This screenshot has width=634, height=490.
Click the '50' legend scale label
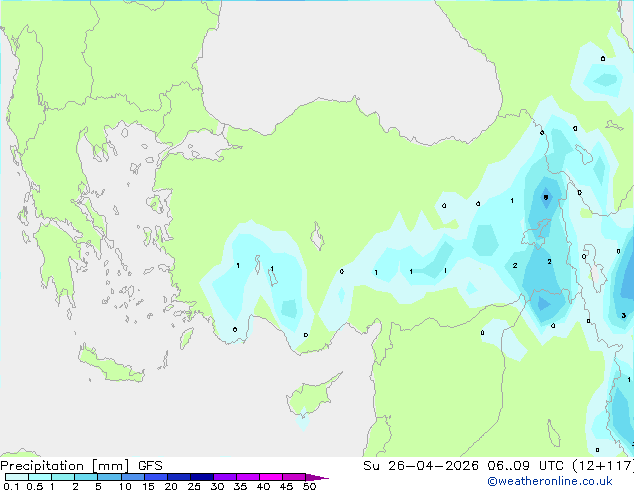[309, 486]
